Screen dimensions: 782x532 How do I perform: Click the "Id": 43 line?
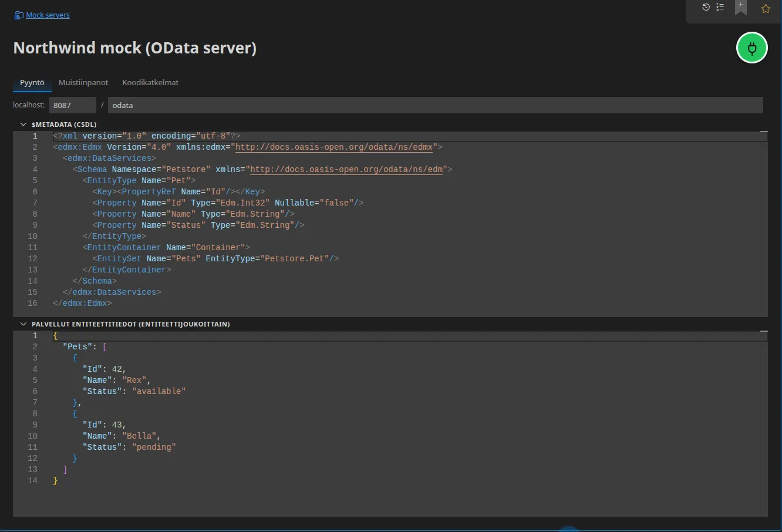pos(105,425)
